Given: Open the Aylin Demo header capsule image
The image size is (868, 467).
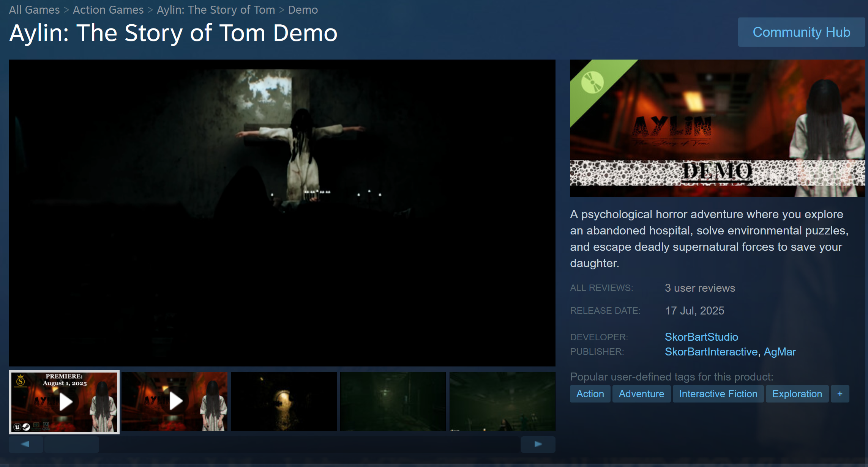Looking at the screenshot, I should 718,128.
